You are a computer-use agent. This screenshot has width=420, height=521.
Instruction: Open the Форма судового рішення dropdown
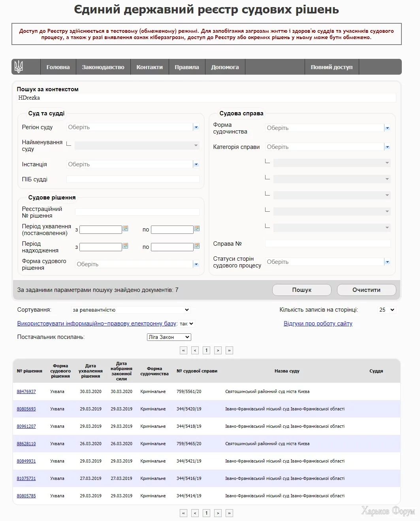(x=196, y=264)
